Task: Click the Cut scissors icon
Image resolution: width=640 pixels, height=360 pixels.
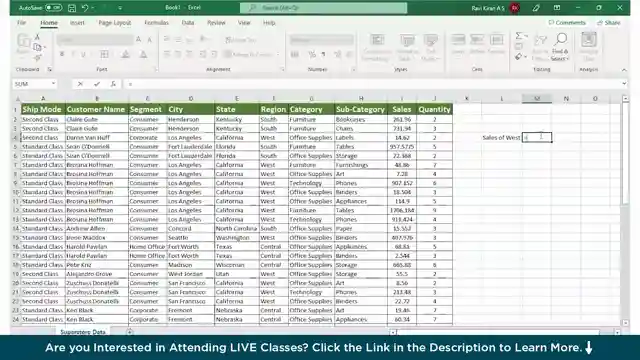Action: [37, 38]
